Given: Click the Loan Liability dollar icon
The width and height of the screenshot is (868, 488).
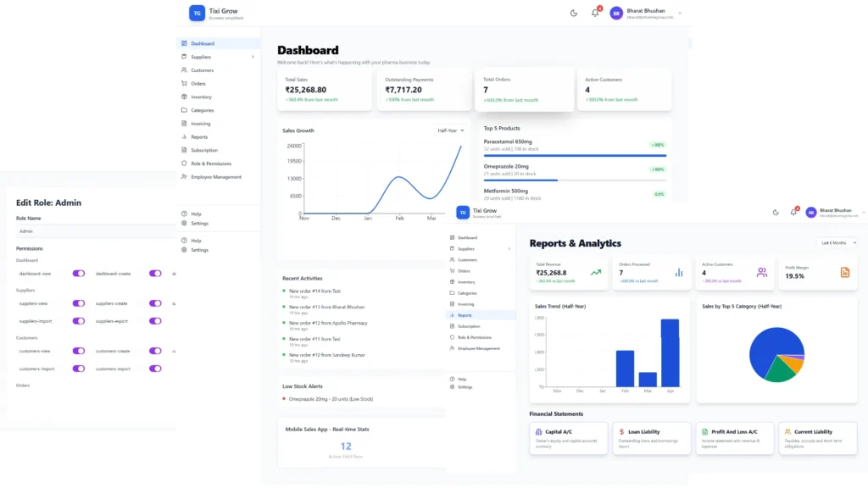Looking at the screenshot, I should click(621, 432).
